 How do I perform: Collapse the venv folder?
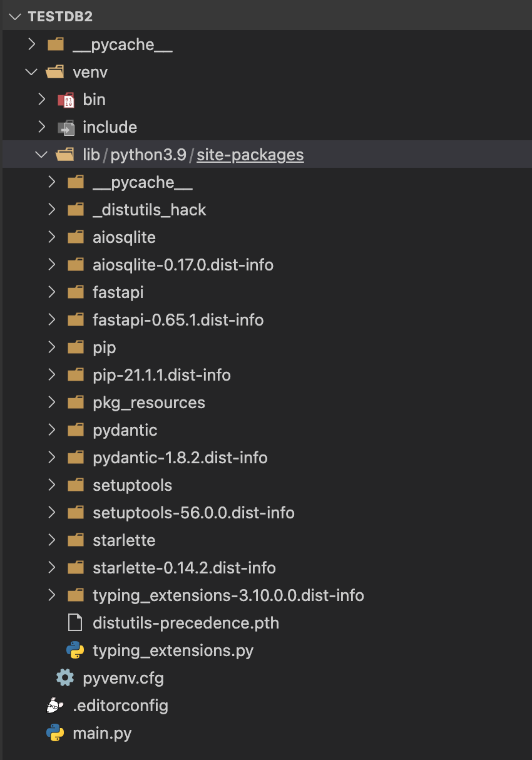(31, 71)
